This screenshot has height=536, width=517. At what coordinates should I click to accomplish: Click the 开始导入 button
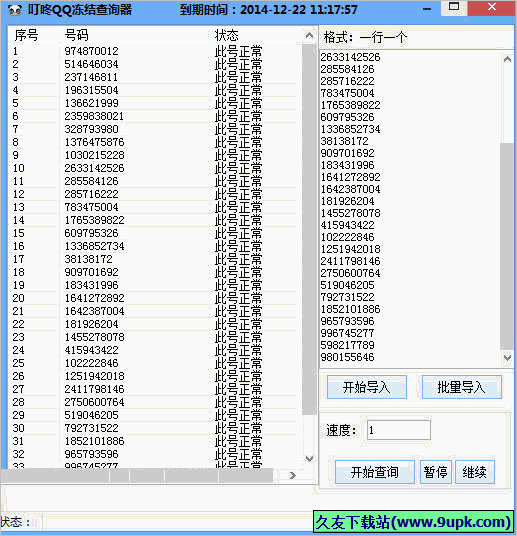click(367, 387)
